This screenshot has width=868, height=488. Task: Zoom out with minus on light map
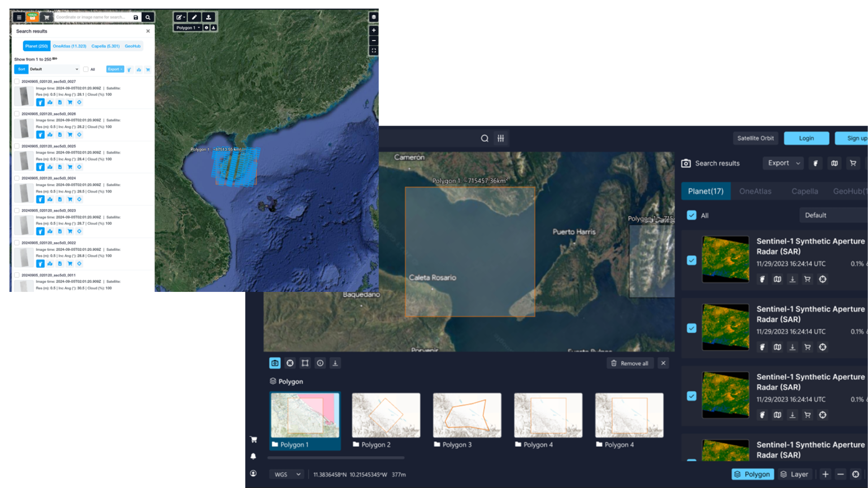point(373,40)
